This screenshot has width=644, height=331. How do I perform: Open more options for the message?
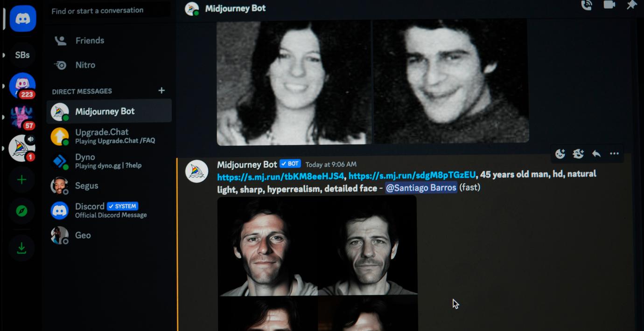[x=614, y=154]
